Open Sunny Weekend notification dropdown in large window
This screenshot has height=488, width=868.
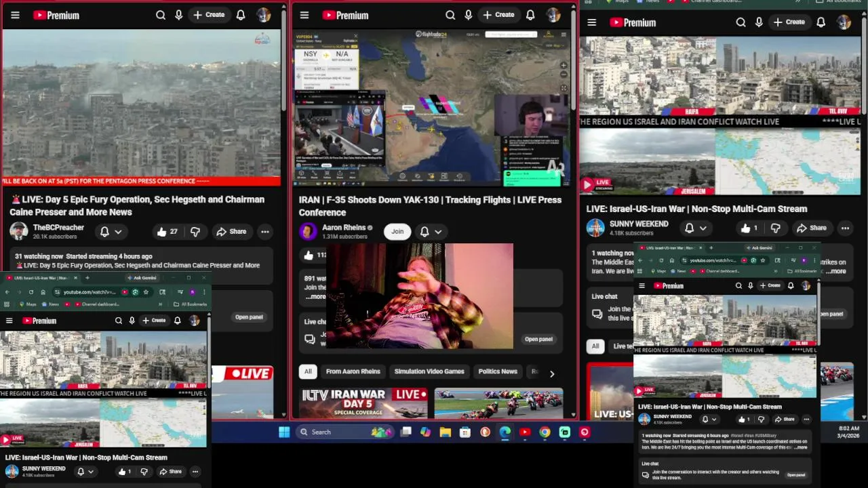coord(696,228)
